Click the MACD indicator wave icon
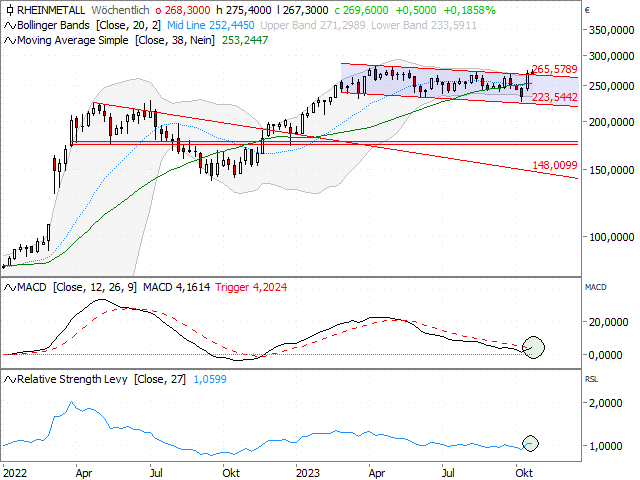The image size is (640, 480). pos(10,288)
